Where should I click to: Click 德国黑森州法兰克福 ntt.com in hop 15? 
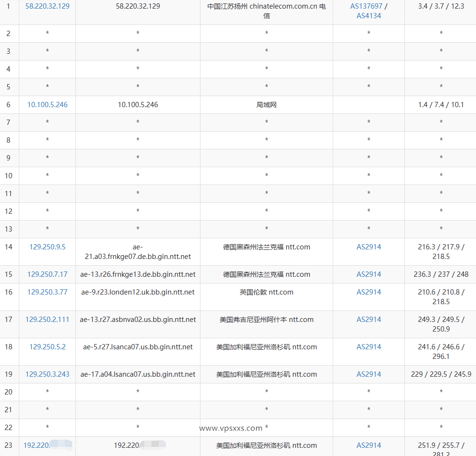click(x=266, y=274)
